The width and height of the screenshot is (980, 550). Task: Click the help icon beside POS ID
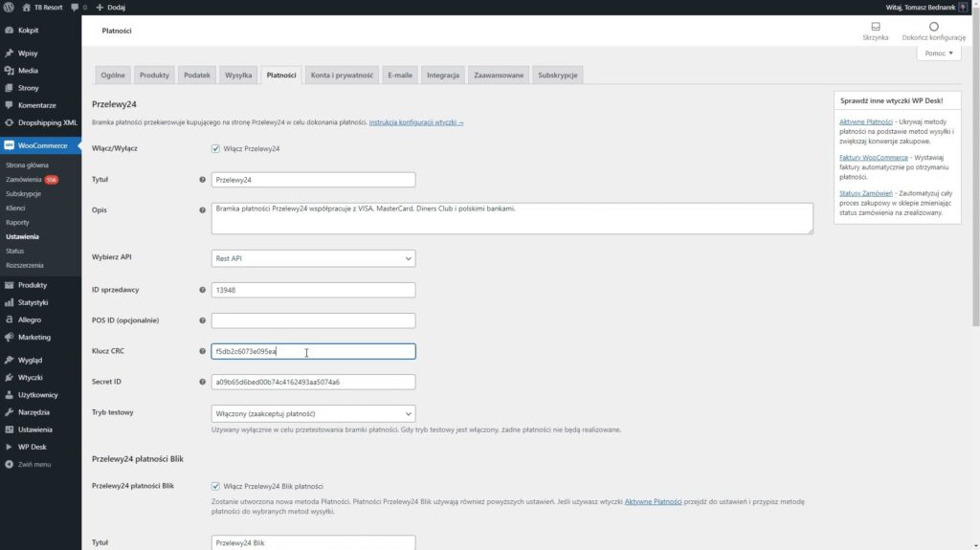203,320
